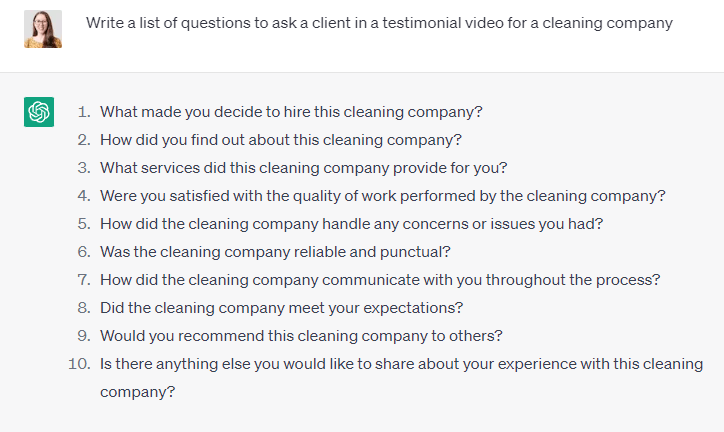Click the list number 10 marker
This screenshot has width=724, height=432.
[x=79, y=364]
